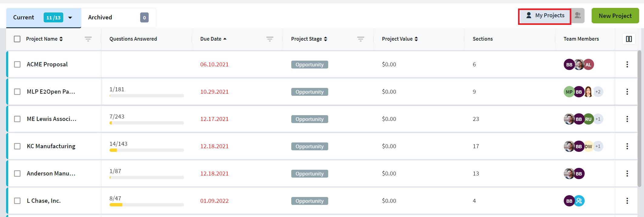644x217 pixels.
Task: Click BB avatar in ACME Proposal row
Action: coord(569,65)
